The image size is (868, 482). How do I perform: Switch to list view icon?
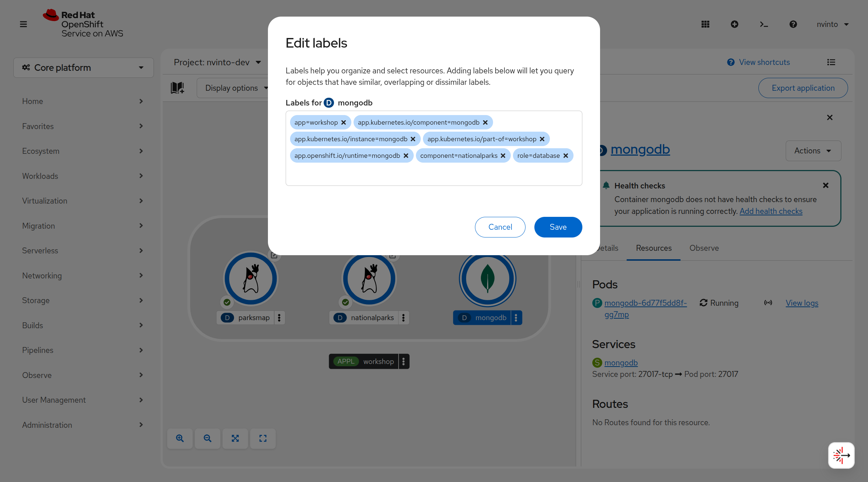[831, 62]
